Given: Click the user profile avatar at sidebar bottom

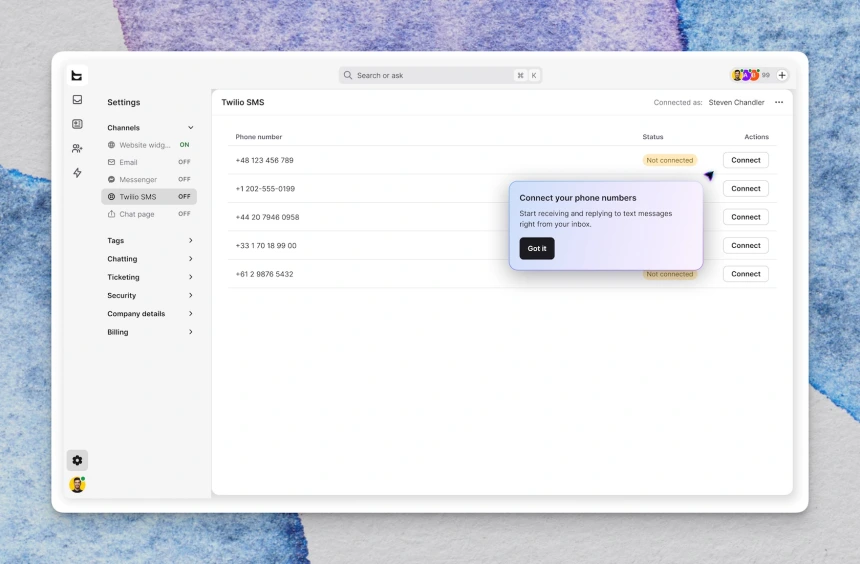Looking at the screenshot, I should tap(77, 484).
